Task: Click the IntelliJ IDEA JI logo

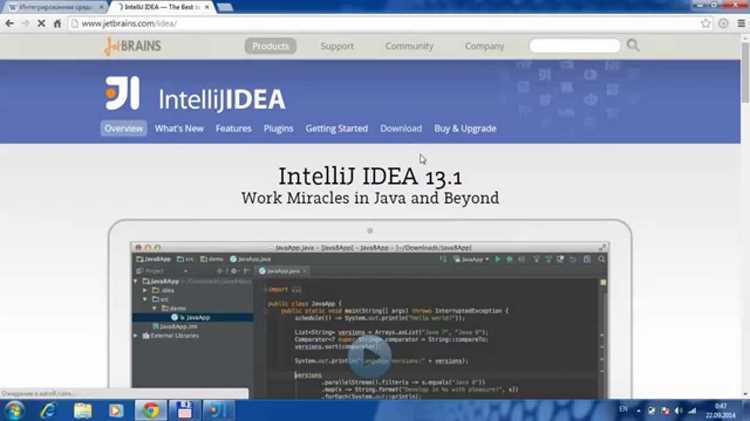Action: tap(122, 93)
